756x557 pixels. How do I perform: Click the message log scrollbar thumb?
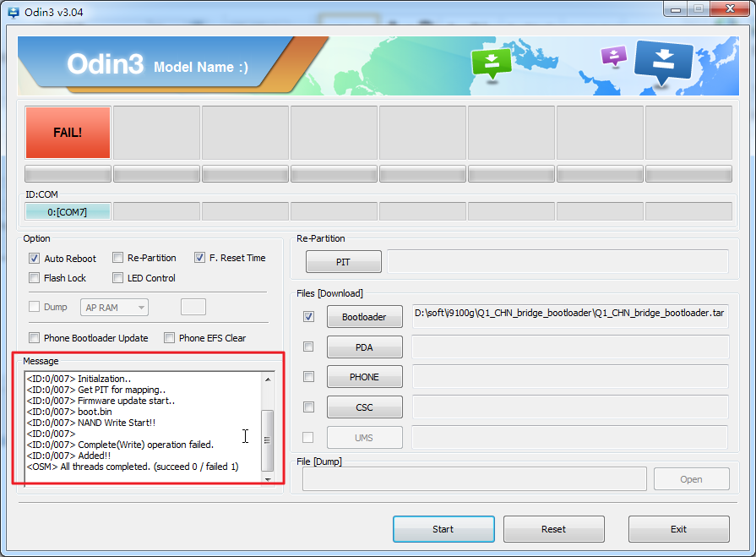(267, 440)
